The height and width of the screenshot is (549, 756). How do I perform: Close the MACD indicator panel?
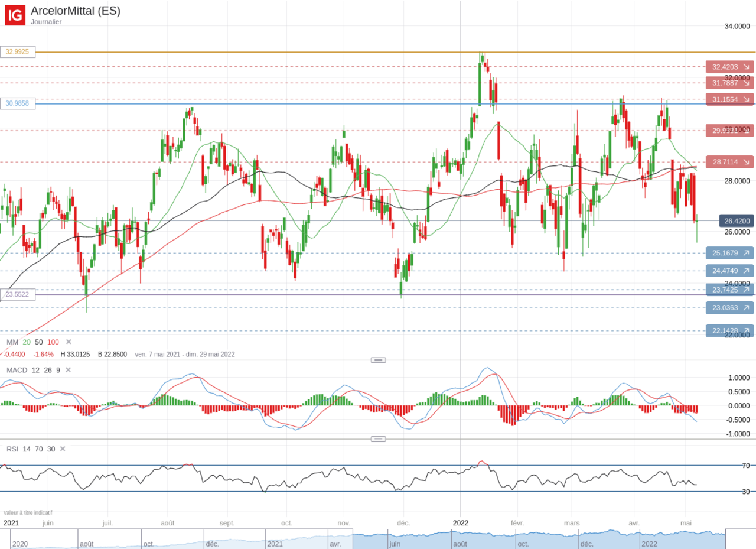coord(68,370)
